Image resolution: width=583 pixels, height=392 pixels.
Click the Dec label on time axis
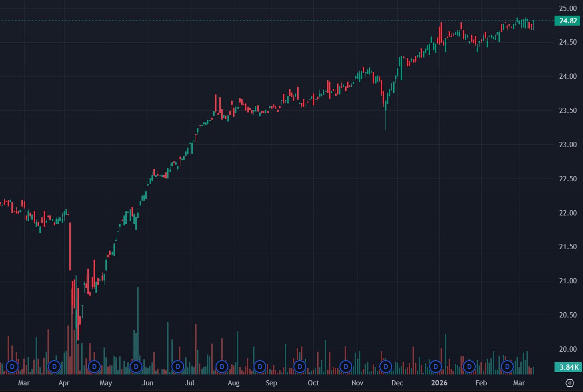397,383
